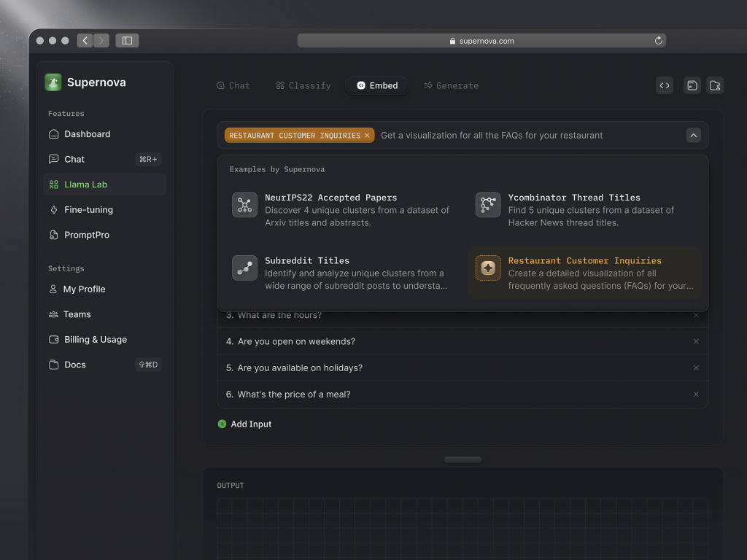Open Fine-tuning in the sidebar
This screenshot has height=560, width=747.
click(x=88, y=210)
